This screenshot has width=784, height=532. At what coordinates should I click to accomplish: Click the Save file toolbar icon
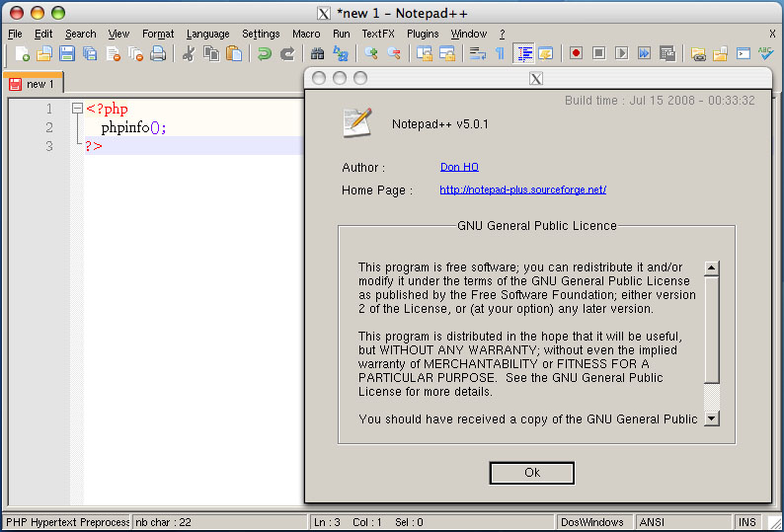point(67,54)
